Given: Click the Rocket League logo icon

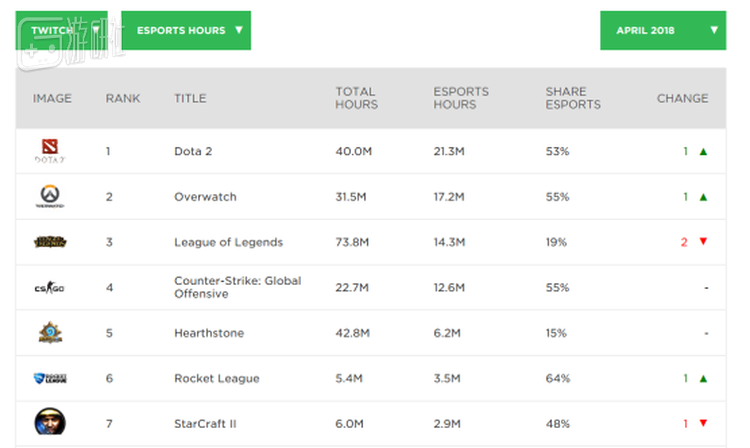Looking at the screenshot, I should coord(50,378).
